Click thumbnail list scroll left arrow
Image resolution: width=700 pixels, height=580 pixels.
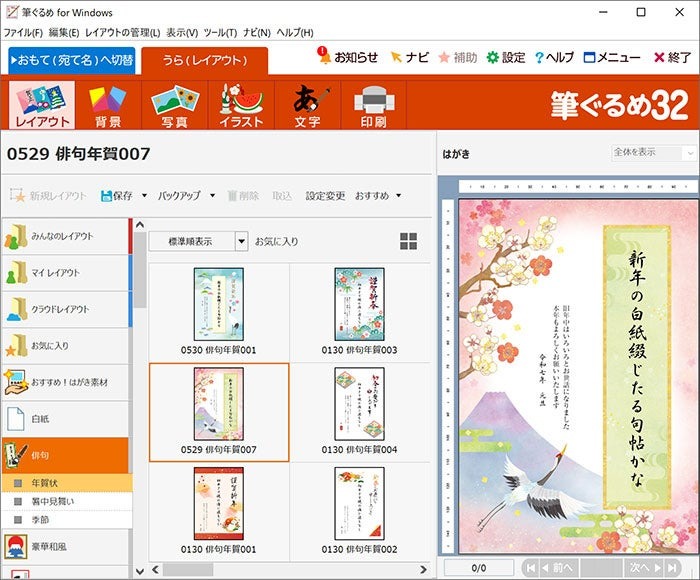pos(155,570)
